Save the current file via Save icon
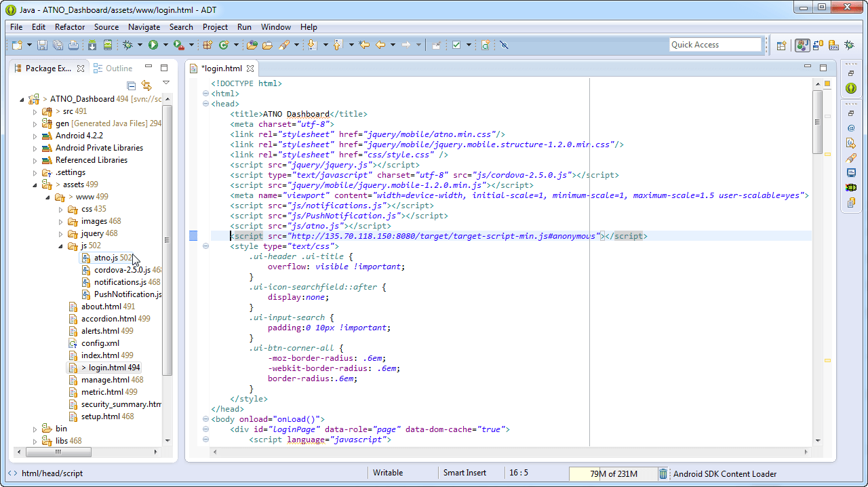The width and height of the screenshot is (868, 487). (x=41, y=45)
